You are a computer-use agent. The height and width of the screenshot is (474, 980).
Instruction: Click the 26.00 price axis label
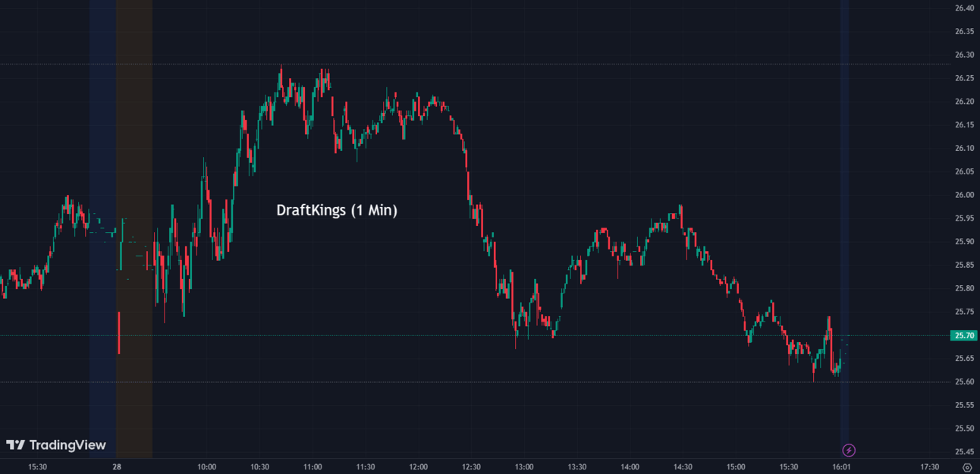tap(965, 195)
